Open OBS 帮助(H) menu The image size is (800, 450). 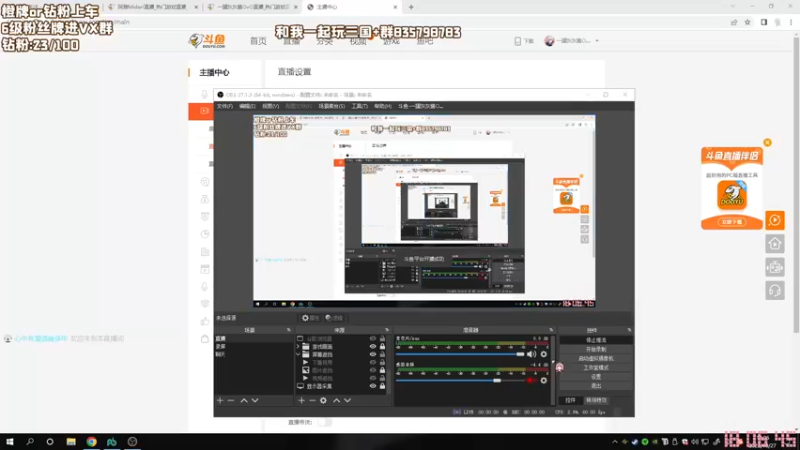383,106
